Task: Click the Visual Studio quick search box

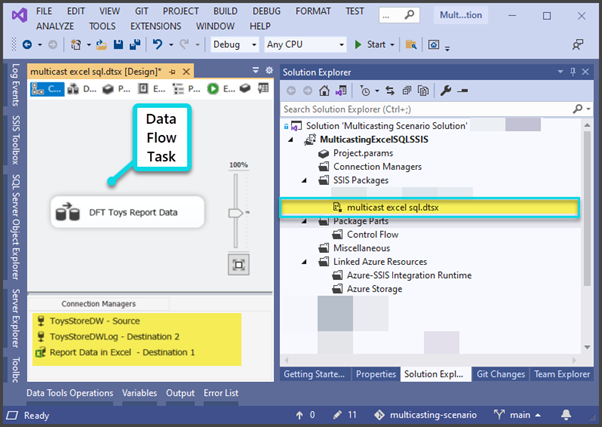Action: 399,15
